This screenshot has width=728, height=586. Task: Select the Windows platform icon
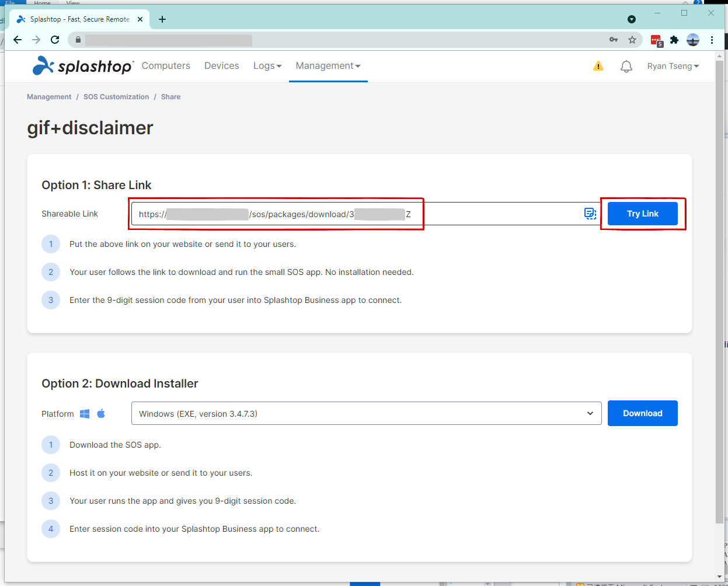(85, 414)
